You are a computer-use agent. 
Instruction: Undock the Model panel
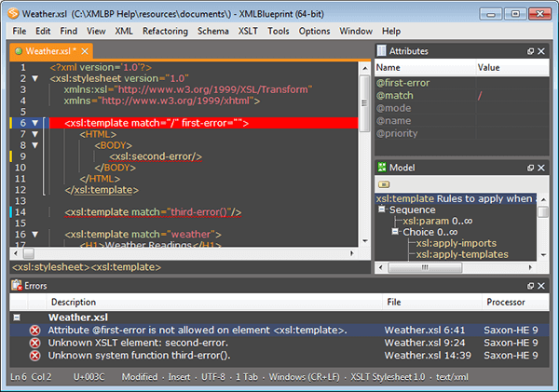pyautogui.click(x=531, y=168)
